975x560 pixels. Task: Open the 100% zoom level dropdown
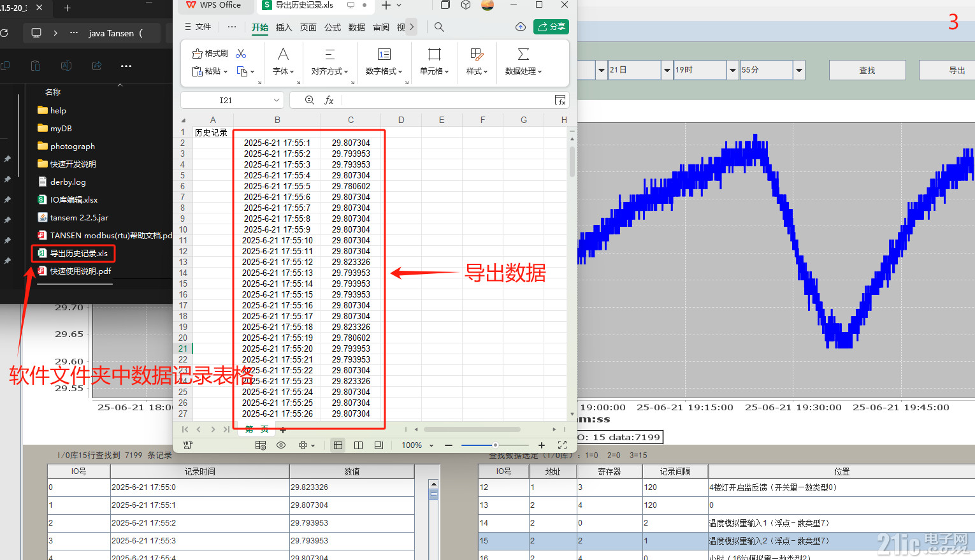tap(431, 445)
